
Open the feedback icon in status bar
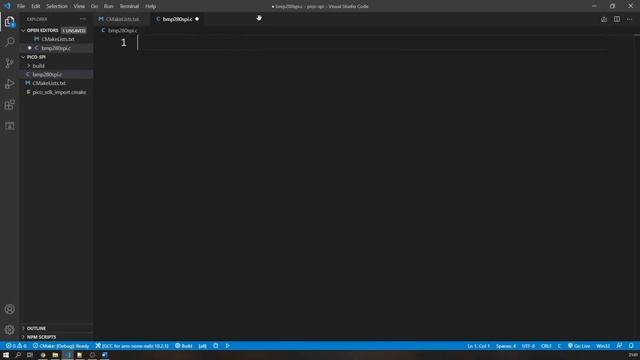[619, 346]
